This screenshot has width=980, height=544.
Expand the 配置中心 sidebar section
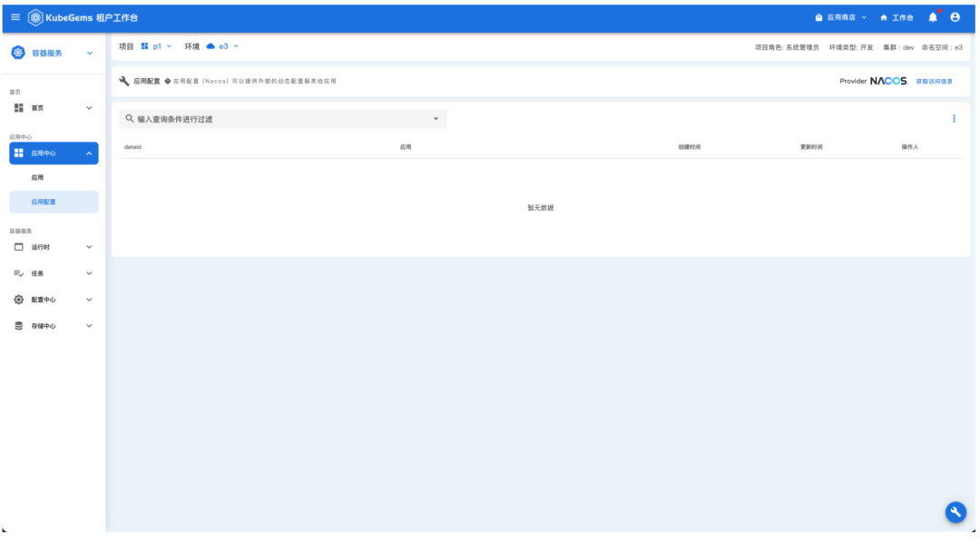click(x=89, y=300)
